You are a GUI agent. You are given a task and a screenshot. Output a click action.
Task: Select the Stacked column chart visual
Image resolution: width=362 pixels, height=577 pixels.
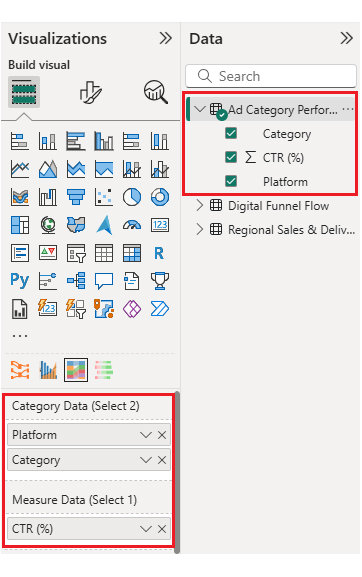pos(48,141)
